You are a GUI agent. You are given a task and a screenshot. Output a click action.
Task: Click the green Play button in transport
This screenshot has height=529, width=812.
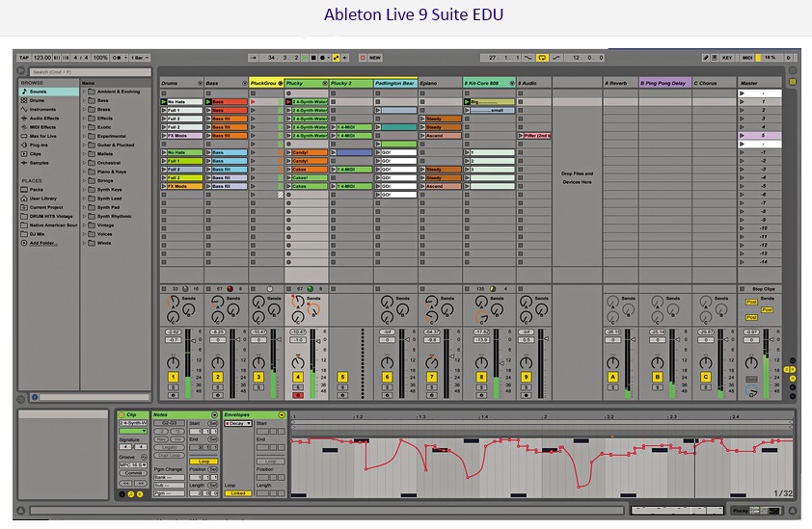coord(305,58)
